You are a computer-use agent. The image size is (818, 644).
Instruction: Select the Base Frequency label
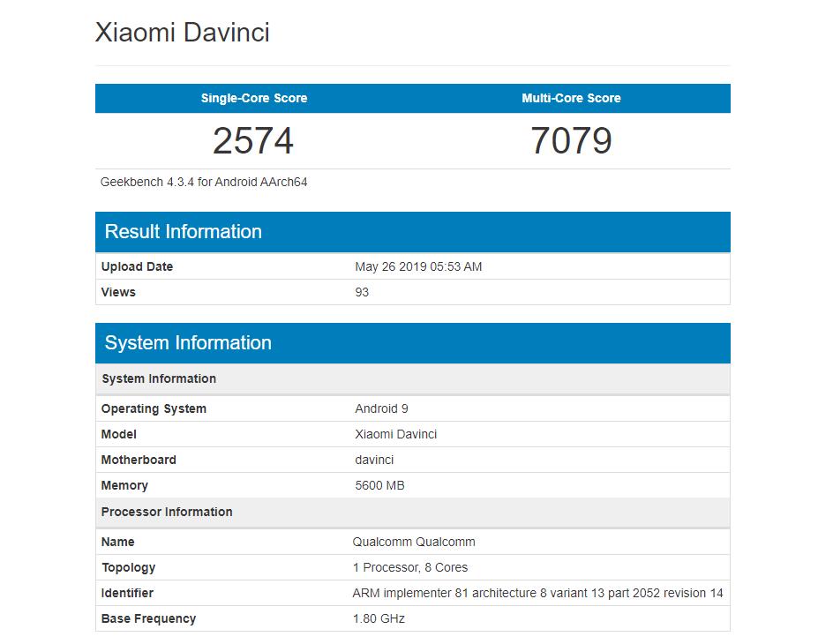pyautogui.click(x=148, y=618)
